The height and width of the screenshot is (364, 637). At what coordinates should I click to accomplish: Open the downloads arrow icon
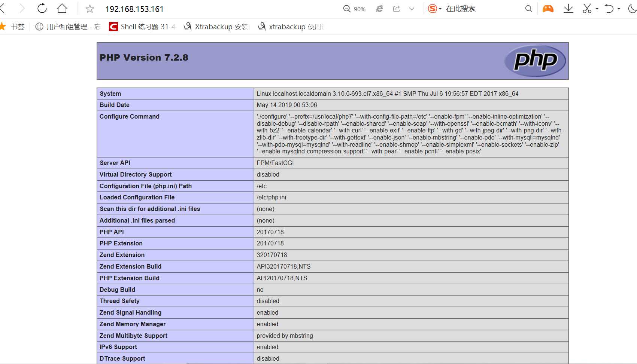point(568,9)
